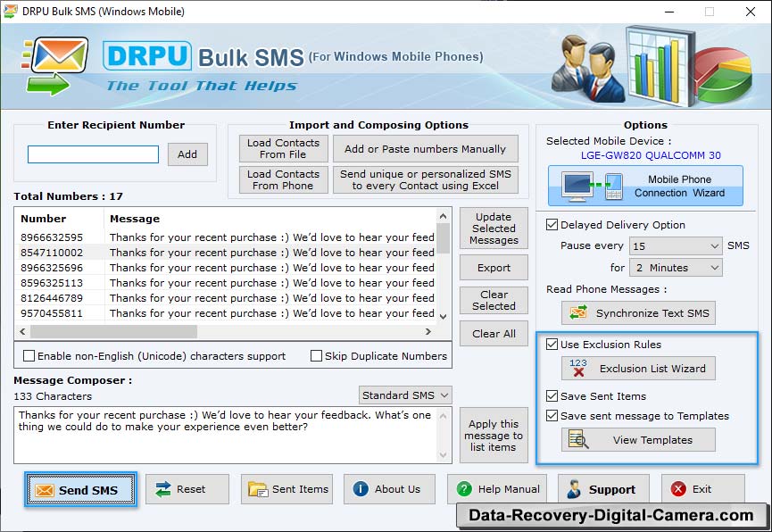Click Add or Paste numbers Manually
The image size is (772, 532).
click(x=426, y=148)
